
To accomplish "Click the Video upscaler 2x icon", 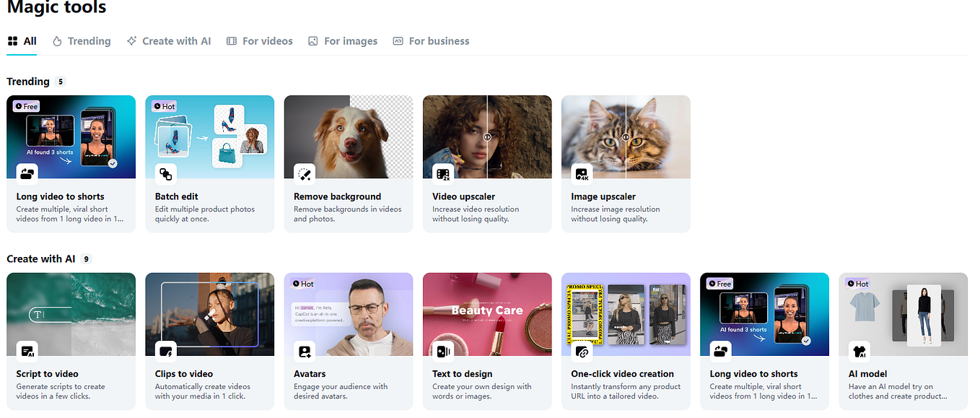I will 443,173.
